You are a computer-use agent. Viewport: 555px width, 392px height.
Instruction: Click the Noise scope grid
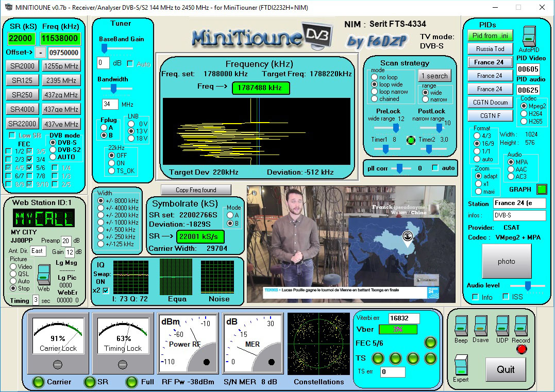(x=217, y=277)
